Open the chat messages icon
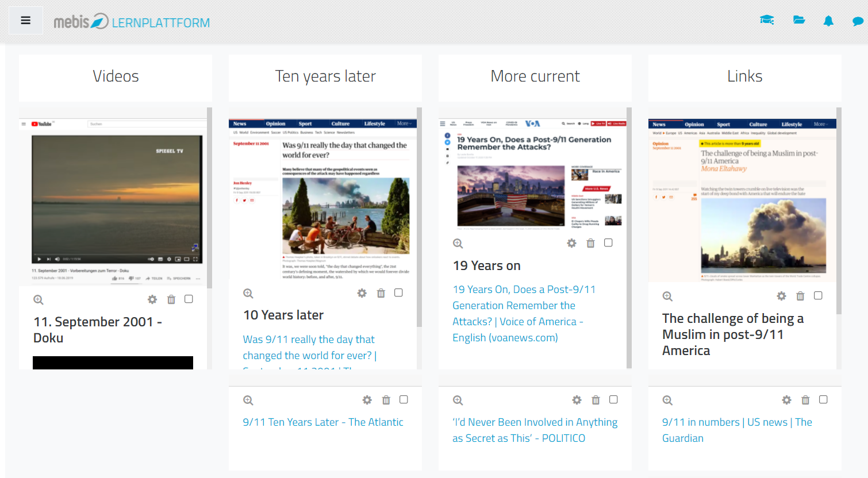This screenshot has width=868, height=478. pos(858,21)
